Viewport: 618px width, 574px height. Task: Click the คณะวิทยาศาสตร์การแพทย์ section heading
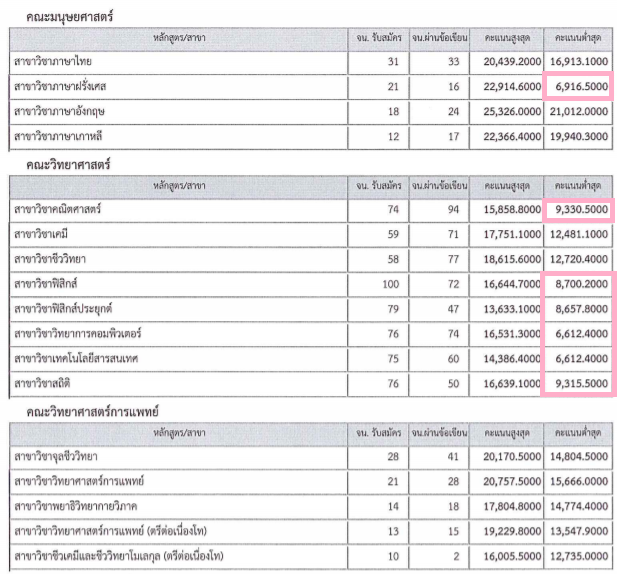[x=93, y=412]
